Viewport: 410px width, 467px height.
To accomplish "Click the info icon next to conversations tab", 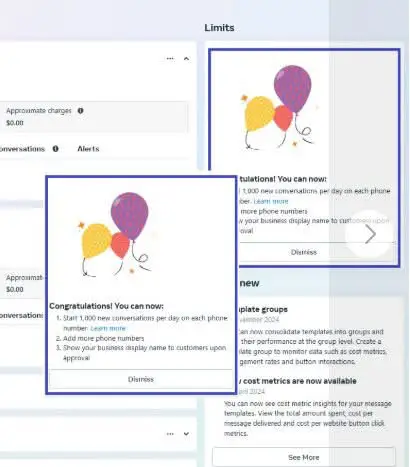I will (56, 149).
